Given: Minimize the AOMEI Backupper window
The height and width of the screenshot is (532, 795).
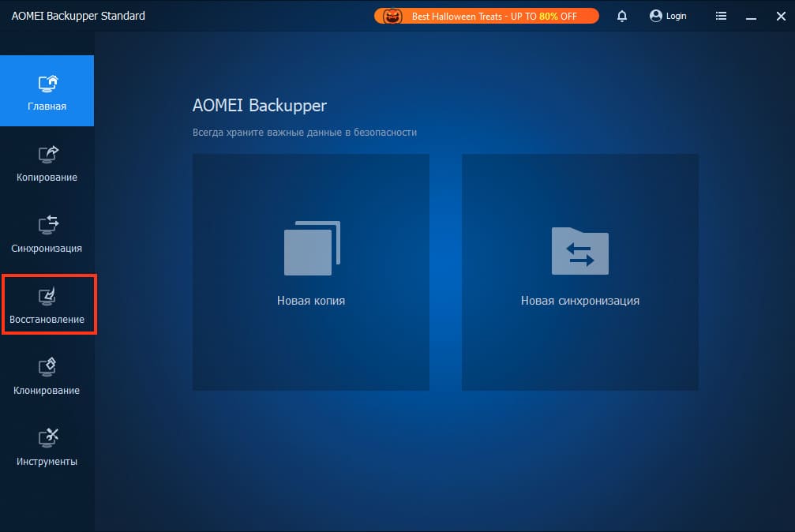Looking at the screenshot, I should pyautogui.click(x=751, y=17).
